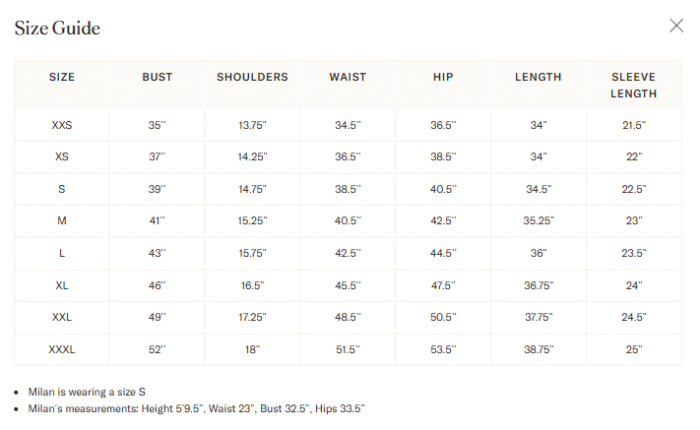This screenshot has width=700, height=430.
Task: Click the 15.75" shoulders value for size L
Action: (252, 253)
